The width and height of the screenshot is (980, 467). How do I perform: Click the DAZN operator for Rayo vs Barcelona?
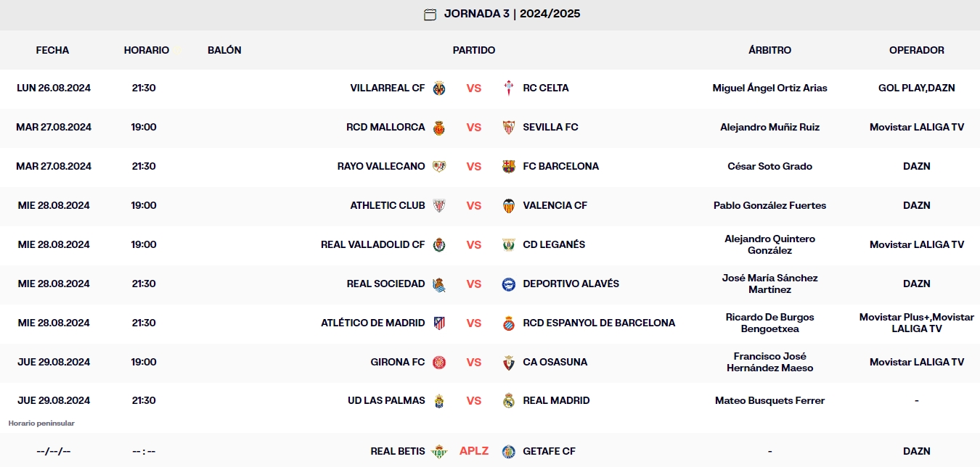[917, 166]
